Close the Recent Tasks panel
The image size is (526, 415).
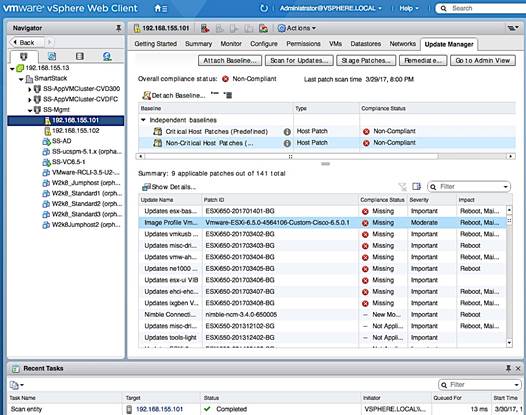coord(518,368)
